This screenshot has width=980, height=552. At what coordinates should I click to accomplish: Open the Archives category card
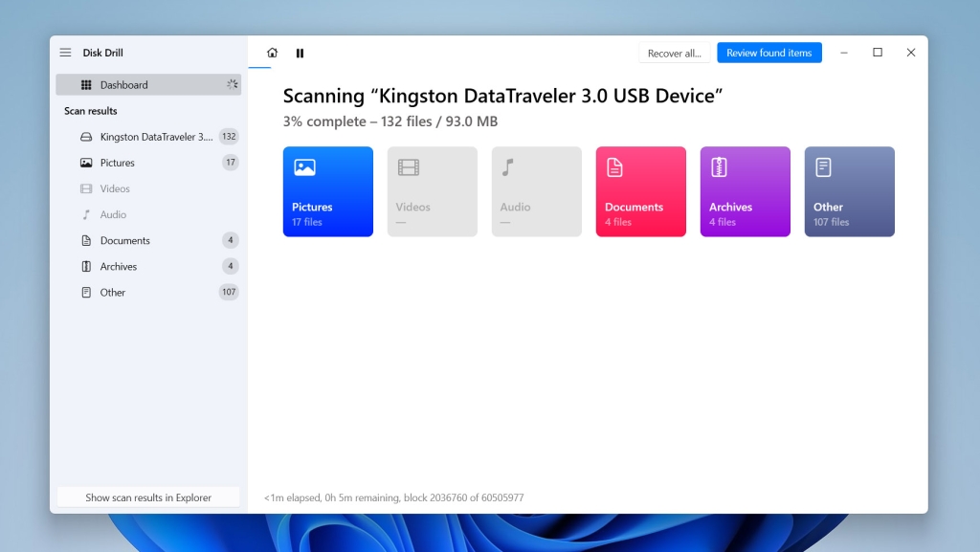745,191
